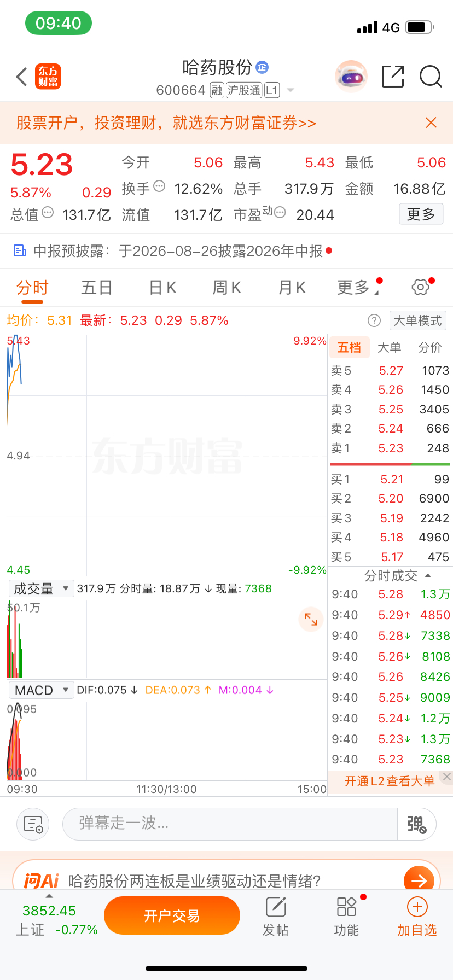Expand the stock code dropdown arrow
Screen dimensions: 453x980
(x=291, y=90)
